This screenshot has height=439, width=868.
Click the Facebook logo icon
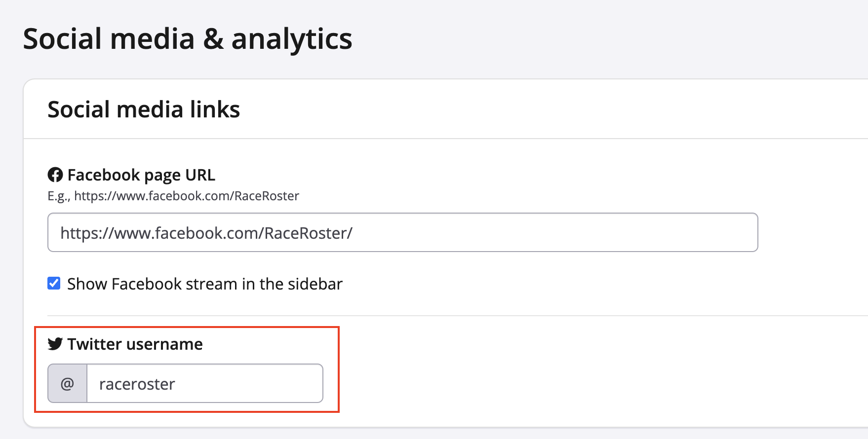point(55,175)
